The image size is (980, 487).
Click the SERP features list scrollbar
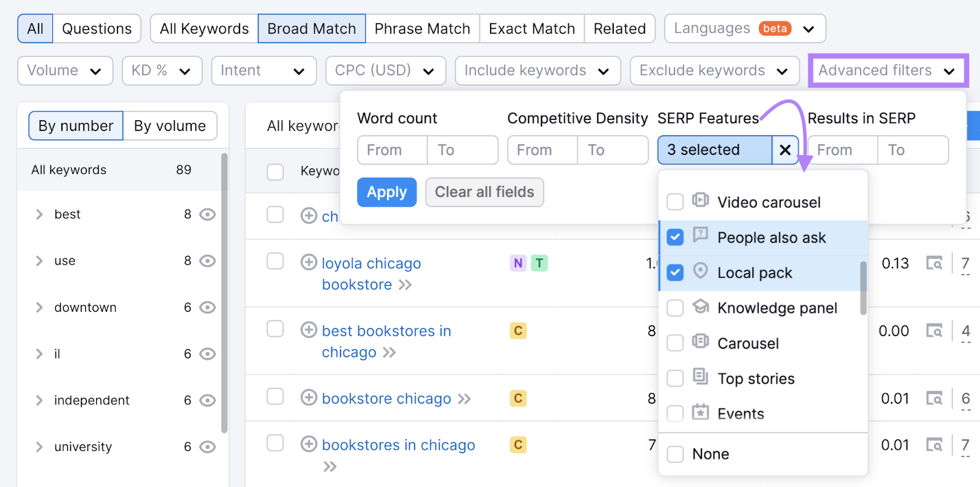863,288
